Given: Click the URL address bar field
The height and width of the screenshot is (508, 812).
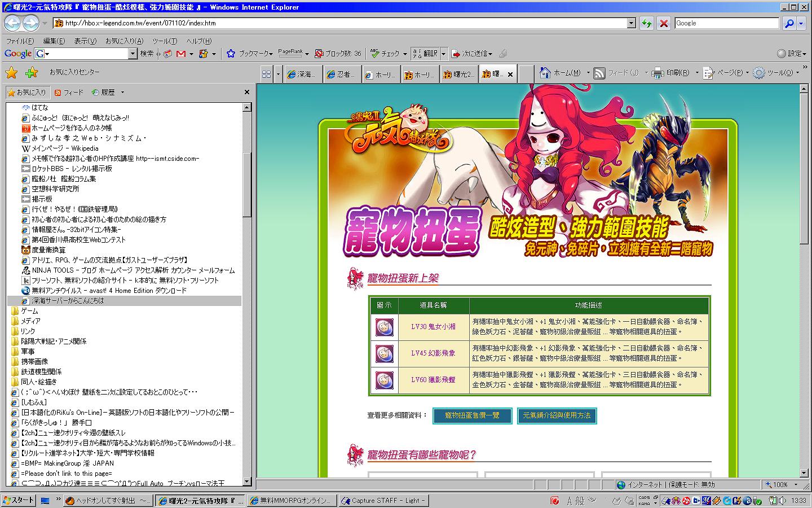Looking at the screenshot, I should [x=345, y=23].
